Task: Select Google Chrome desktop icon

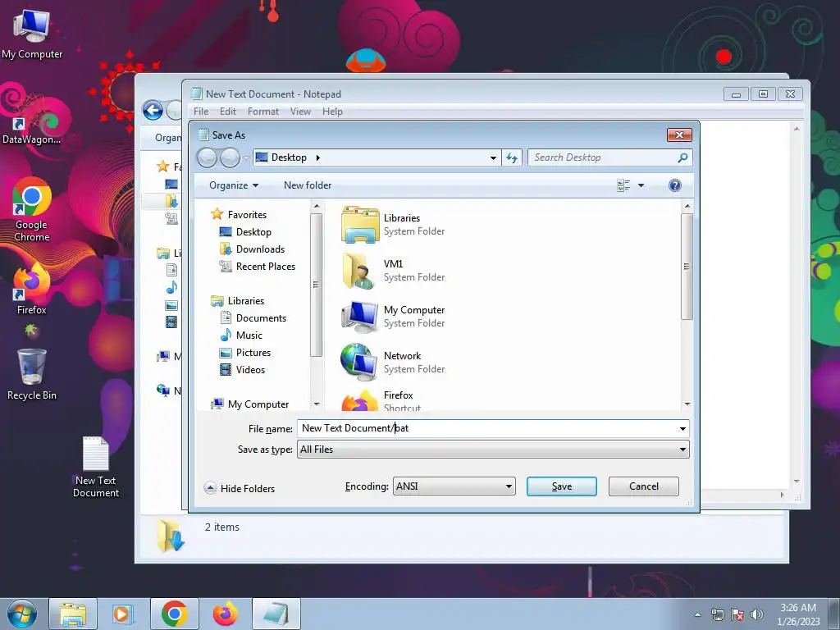Action: (x=32, y=210)
